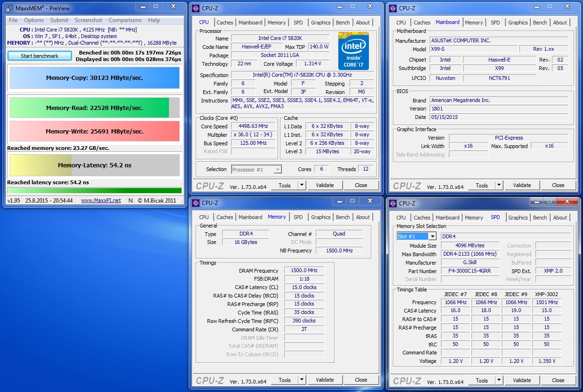Open the Help menu in MaxxMEM
The image size is (583, 392).
[154, 20]
